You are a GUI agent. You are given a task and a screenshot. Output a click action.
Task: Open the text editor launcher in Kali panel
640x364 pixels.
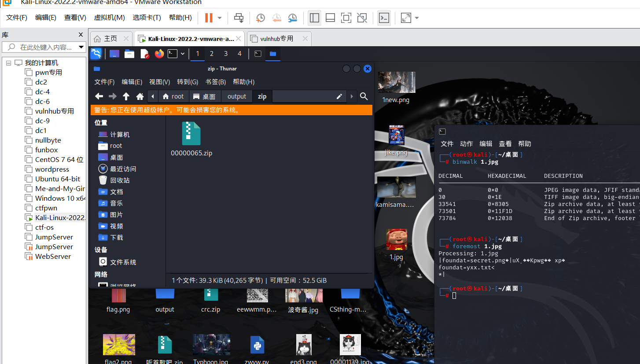click(x=144, y=54)
